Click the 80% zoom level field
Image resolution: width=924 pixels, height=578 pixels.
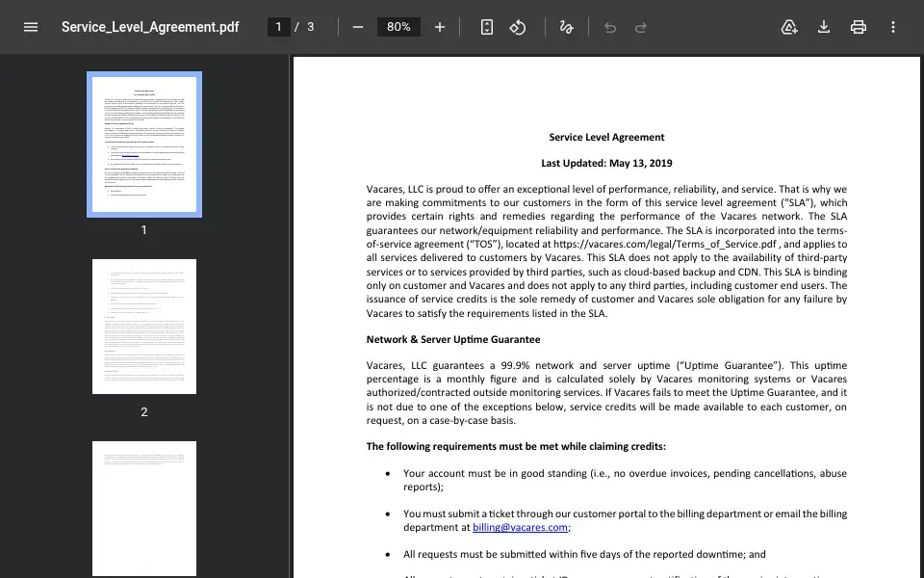tap(398, 27)
